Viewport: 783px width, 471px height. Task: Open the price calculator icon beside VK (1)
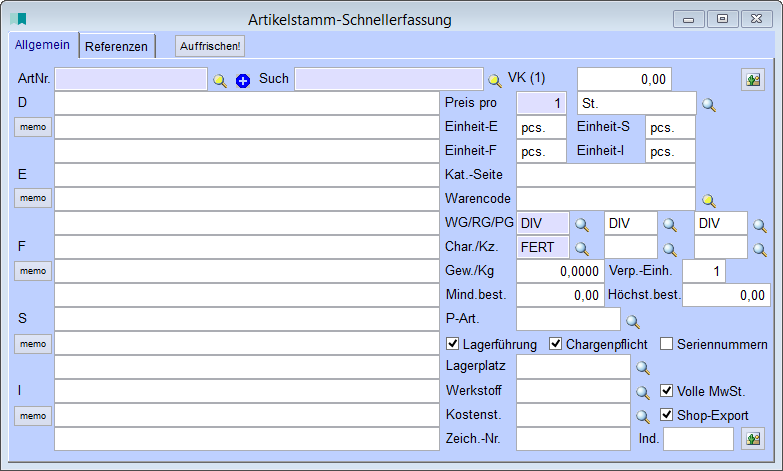coord(753,79)
